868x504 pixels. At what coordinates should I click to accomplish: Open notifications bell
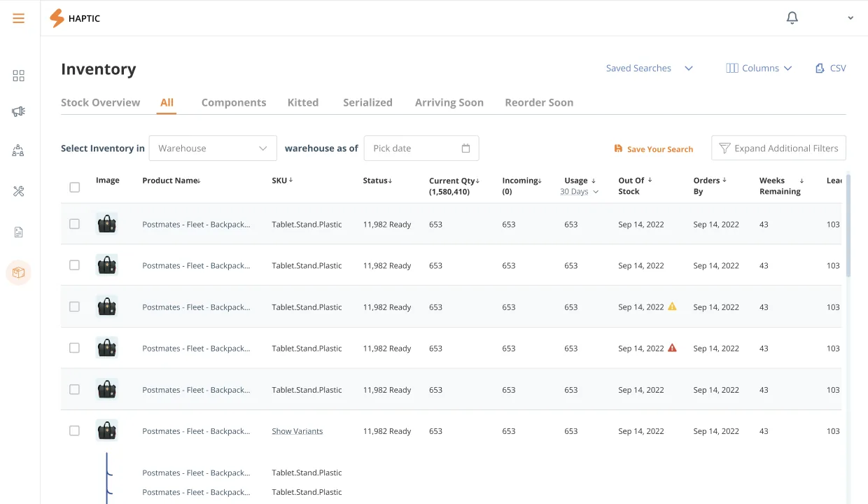(792, 18)
